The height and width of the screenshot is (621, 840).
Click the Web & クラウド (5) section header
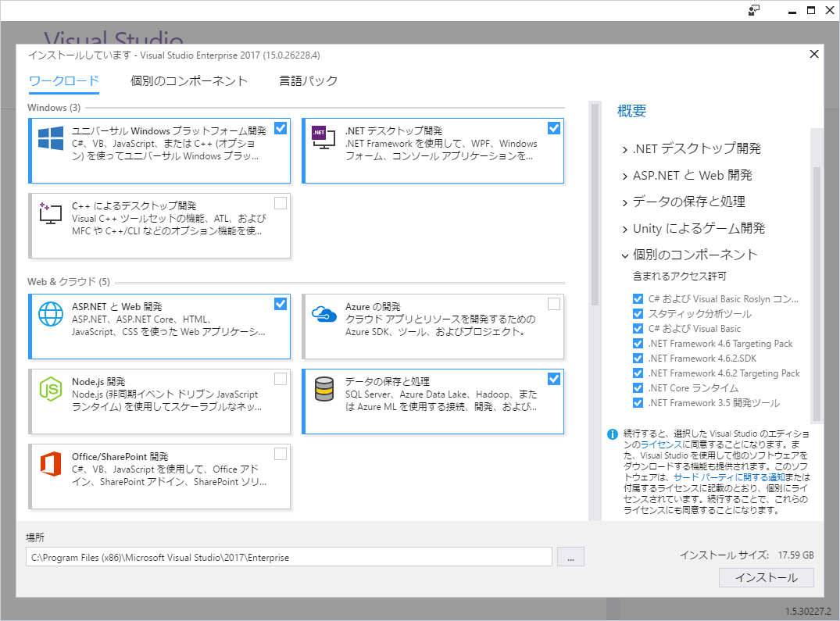click(x=69, y=281)
